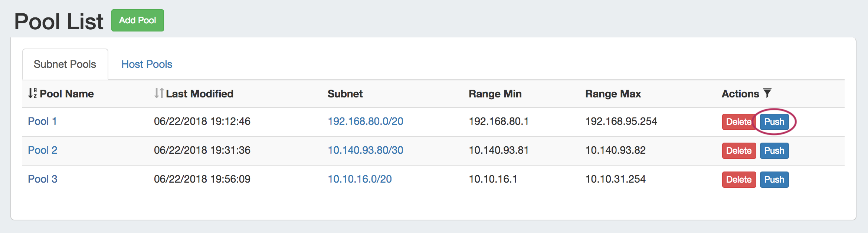Follow the 10.140.93.80/30 subnet link
Viewport: 868px width, 233px height.
pyautogui.click(x=365, y=150)
